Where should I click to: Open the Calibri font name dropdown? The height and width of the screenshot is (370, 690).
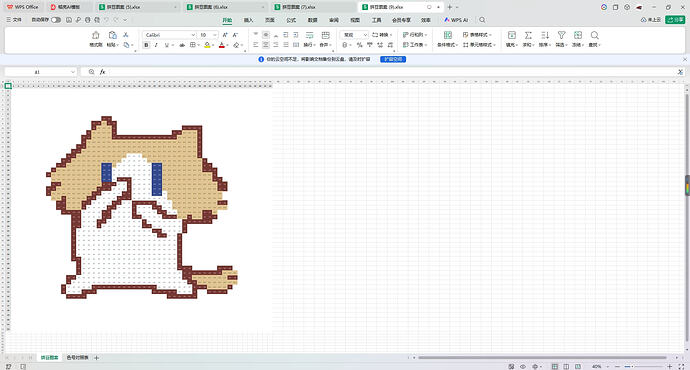(169, 35)
